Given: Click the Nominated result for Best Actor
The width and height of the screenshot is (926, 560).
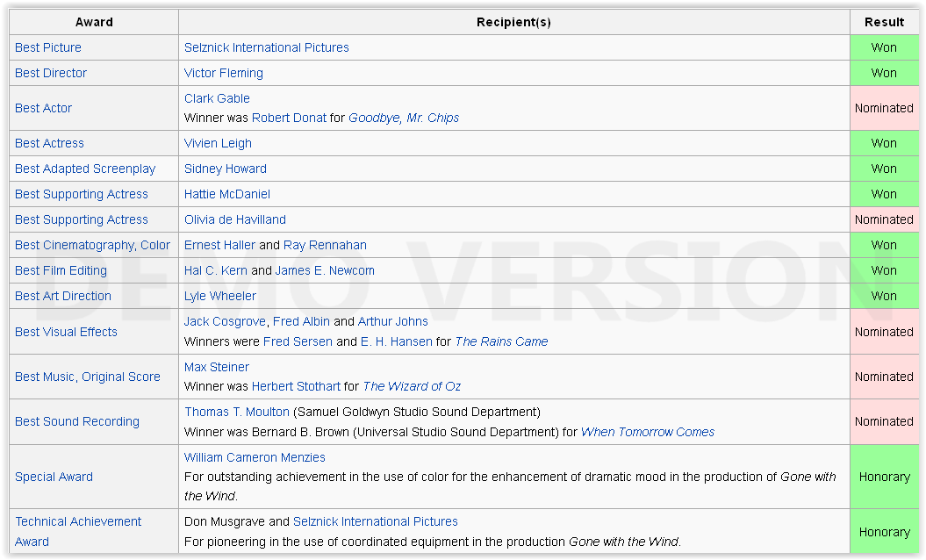Looking at the screenshot, I should tap(884, 108).
